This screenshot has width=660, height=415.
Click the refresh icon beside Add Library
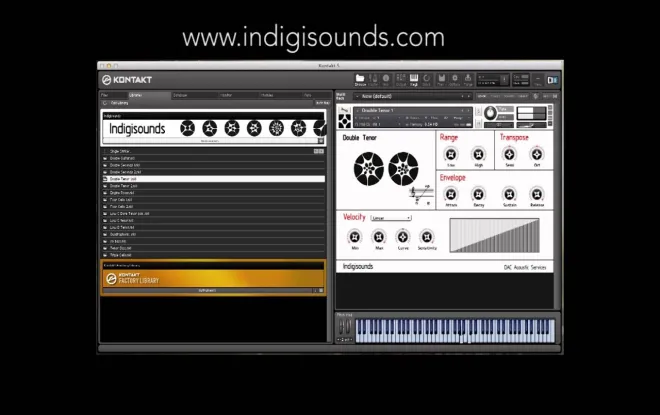[104, 103]
